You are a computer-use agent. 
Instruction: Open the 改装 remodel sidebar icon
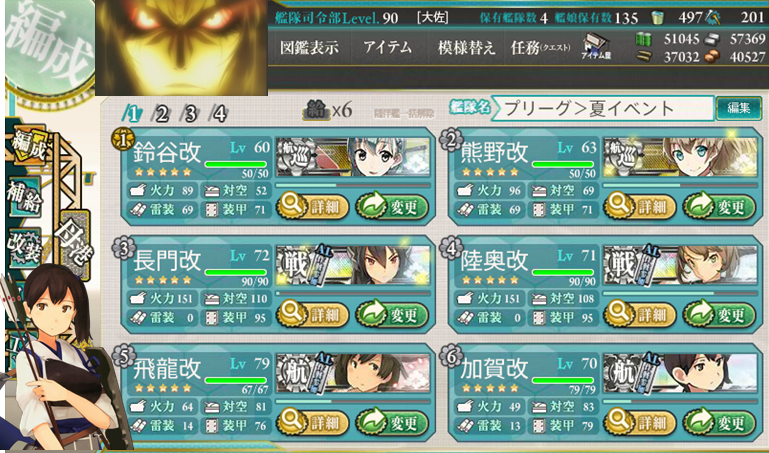click(24, 245)
